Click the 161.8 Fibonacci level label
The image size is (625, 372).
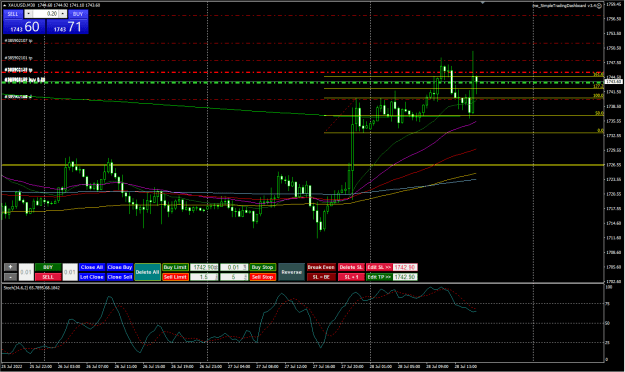[x=598, y=74]
